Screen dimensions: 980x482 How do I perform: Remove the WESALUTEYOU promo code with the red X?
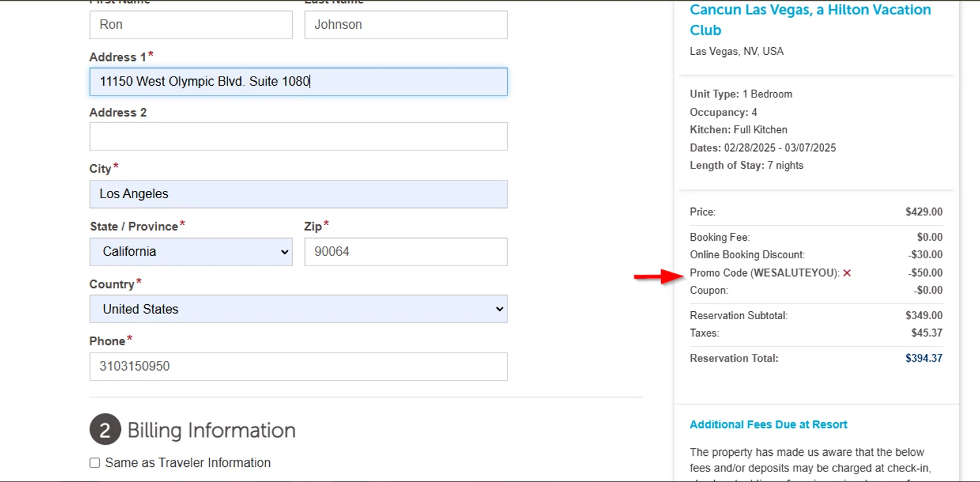coord(847,273)
